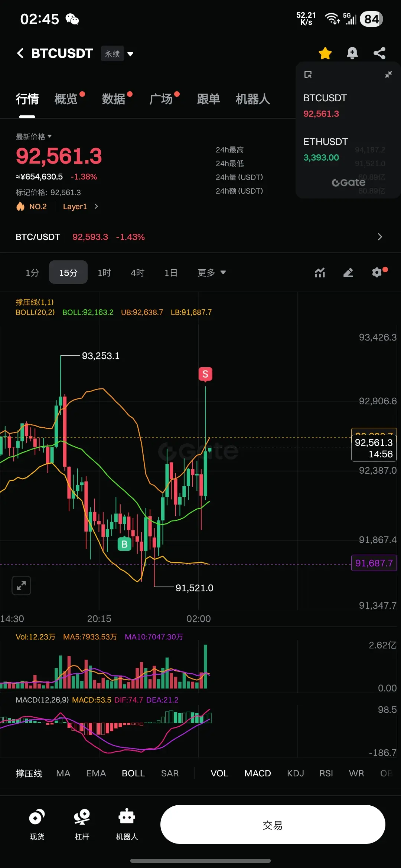Tap the share icon
Viewport: 401px width, 868px height.
coord(379,53)
